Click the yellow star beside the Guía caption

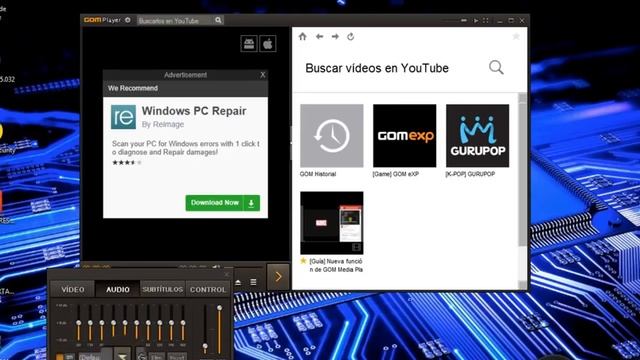point(303,261)
